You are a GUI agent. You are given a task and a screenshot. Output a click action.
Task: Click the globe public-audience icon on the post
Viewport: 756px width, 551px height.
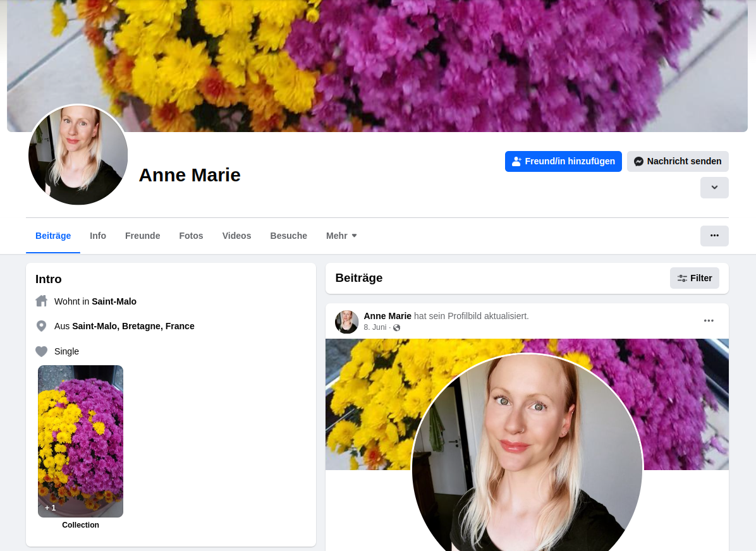(397, 328)
